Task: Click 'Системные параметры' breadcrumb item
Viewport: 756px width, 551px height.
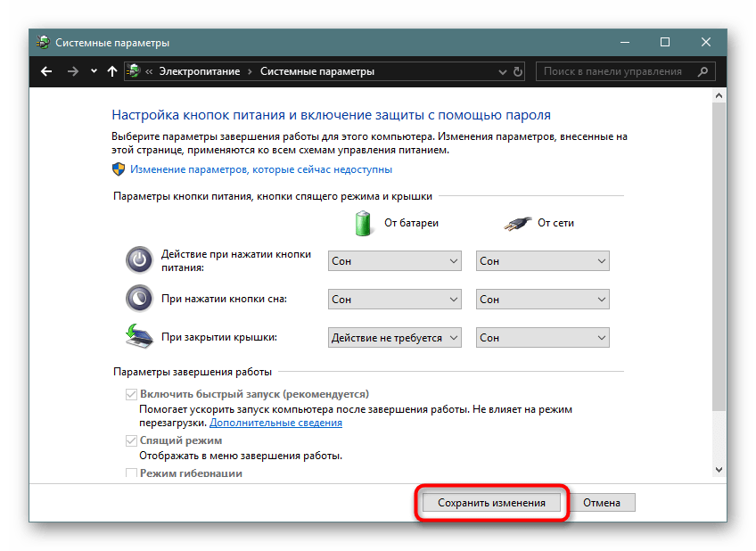Action: click(x=316, y=71)
